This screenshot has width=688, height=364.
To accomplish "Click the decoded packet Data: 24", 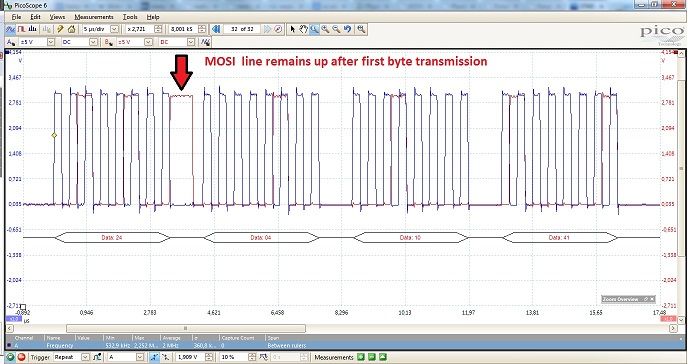I will click(112, 238).
